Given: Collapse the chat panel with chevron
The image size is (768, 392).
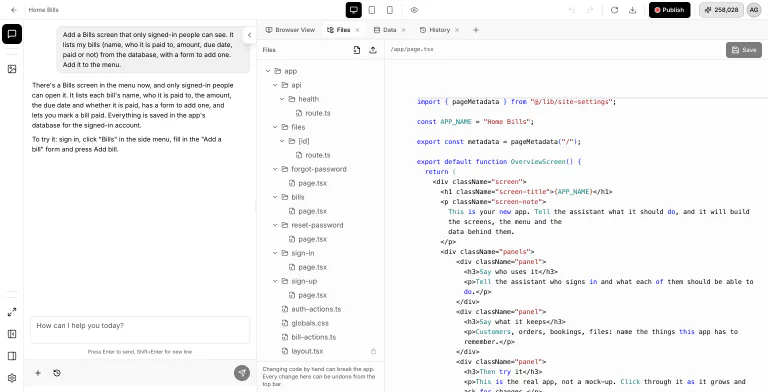Looking at the screenshot, I should click(x=249, y=35).
